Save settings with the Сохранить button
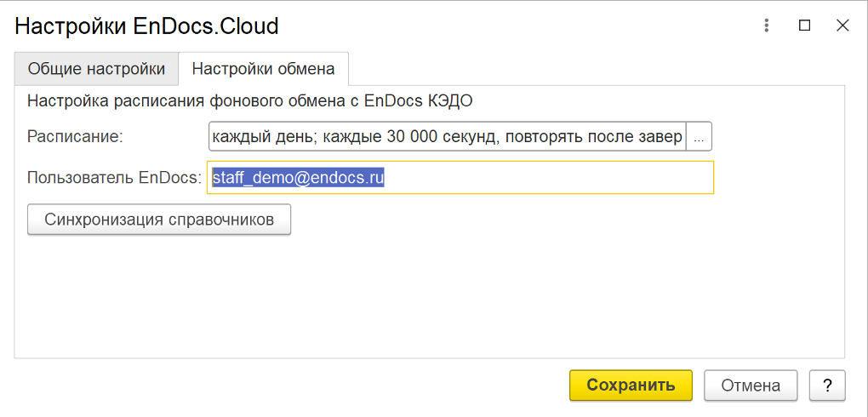The image size is (868, 417). click(x=631, y=386)
